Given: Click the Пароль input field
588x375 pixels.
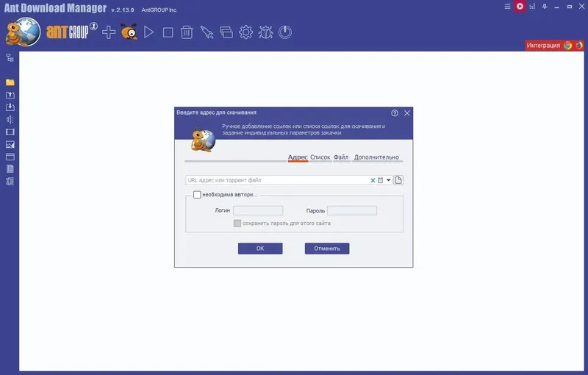Looking at the screenshot, I should (x=352, y=211).
